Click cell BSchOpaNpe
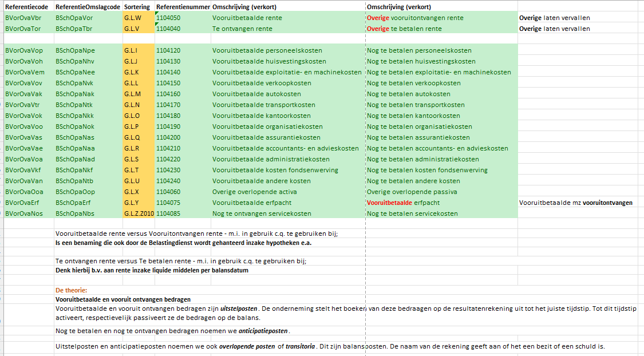The width and height of the screenshot is (644, 356). [x=88, y=50]
